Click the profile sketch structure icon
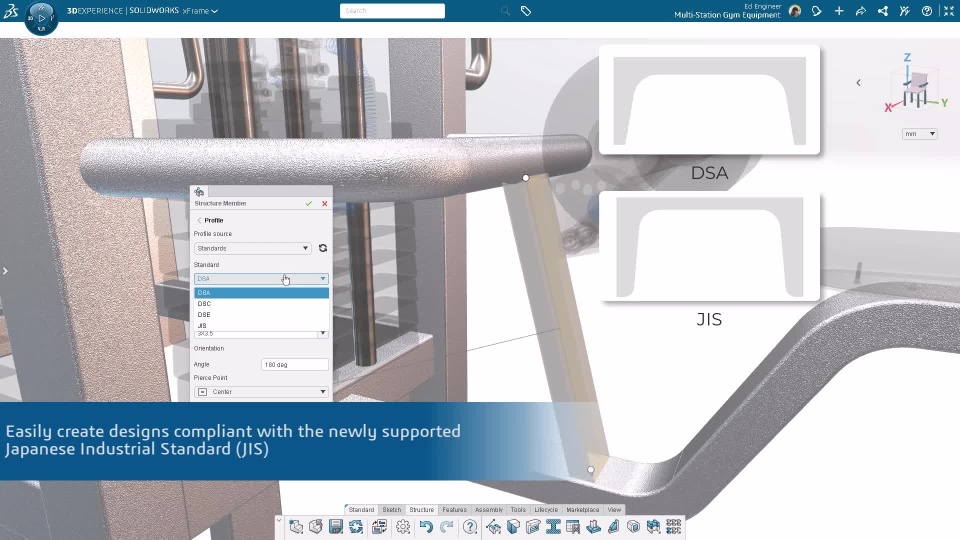 click(x=533, y=527)
